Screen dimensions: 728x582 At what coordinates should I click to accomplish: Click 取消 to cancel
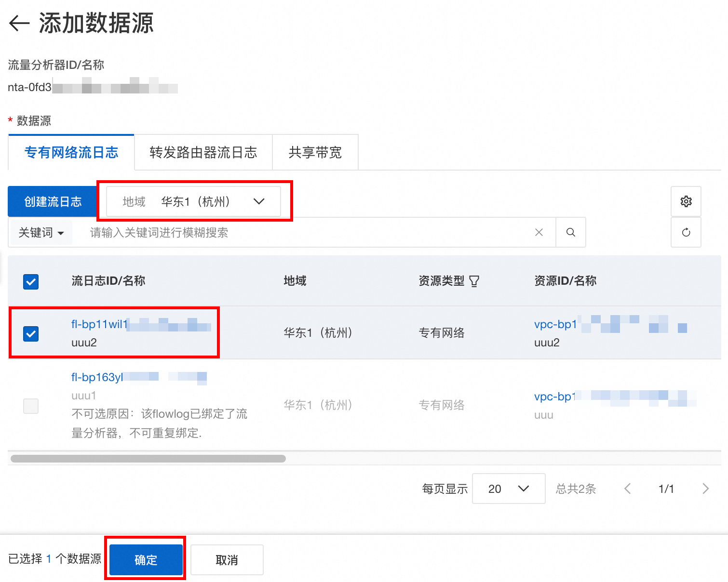[227, 560]
